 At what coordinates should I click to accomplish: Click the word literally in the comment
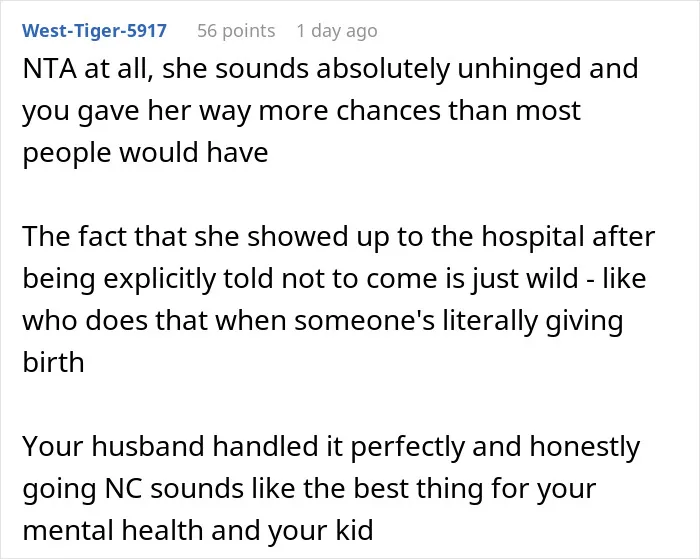pos(490,321)
